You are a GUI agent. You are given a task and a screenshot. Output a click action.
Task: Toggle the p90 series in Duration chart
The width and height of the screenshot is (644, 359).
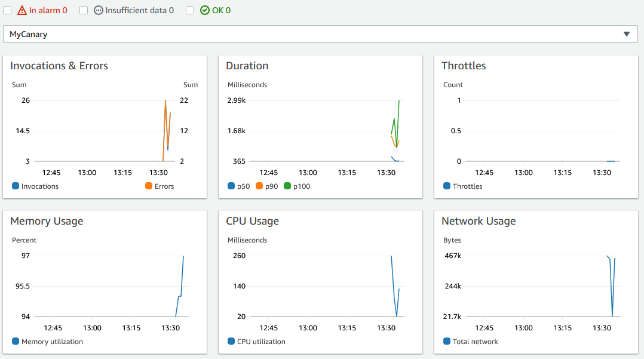(264, 186)
